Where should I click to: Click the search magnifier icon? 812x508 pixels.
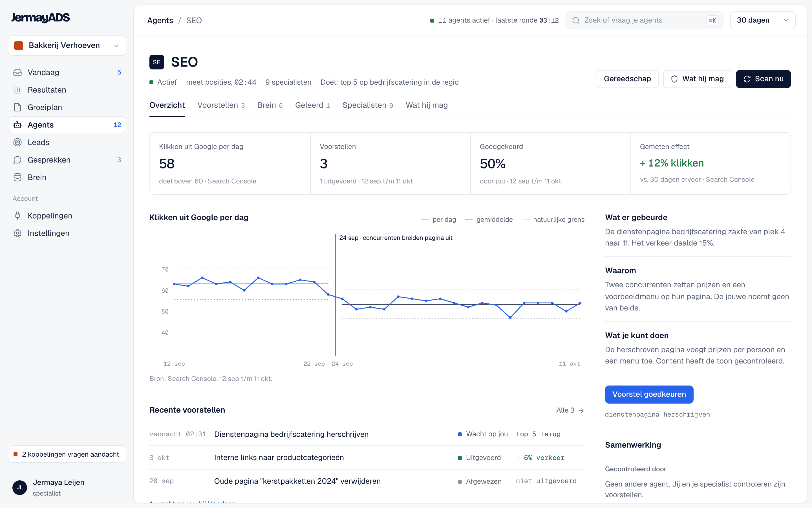[576, 21]
